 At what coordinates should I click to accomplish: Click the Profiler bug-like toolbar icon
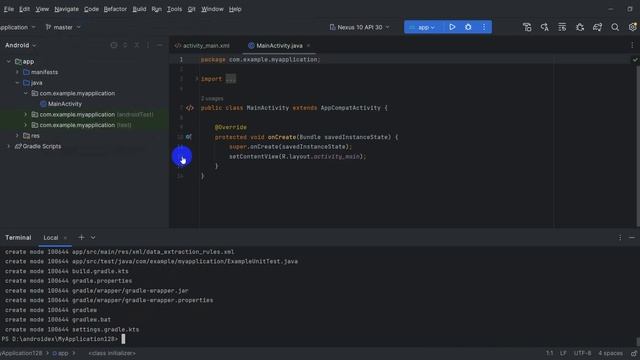click(580, 27)
